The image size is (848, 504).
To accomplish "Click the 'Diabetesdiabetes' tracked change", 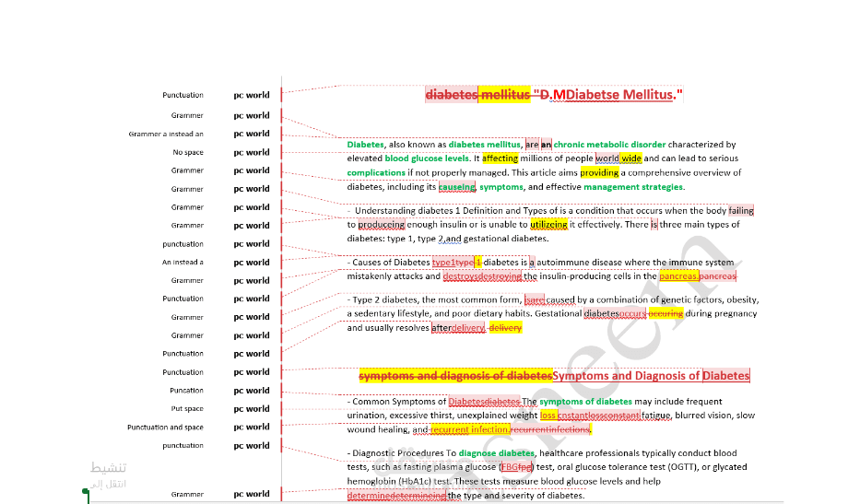I will point(484,402).
